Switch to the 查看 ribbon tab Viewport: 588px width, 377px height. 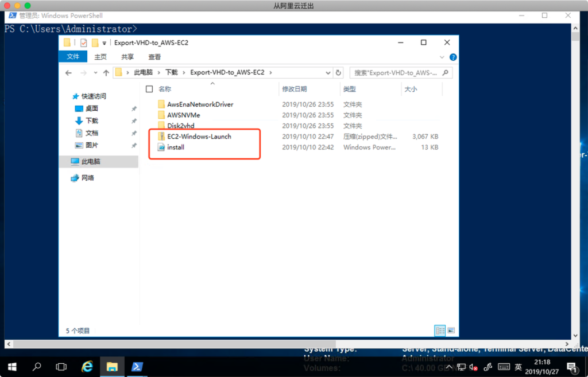pyautogui.click(x=154, y=57)
